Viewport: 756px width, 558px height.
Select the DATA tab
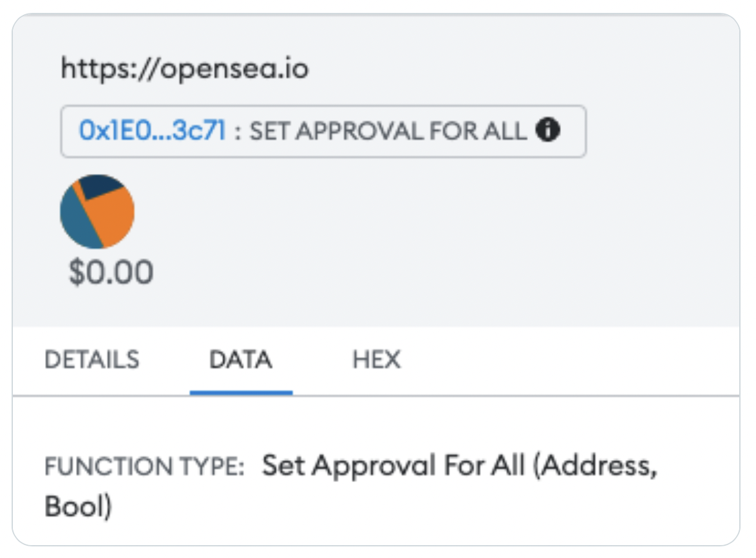tap(241, 360)
